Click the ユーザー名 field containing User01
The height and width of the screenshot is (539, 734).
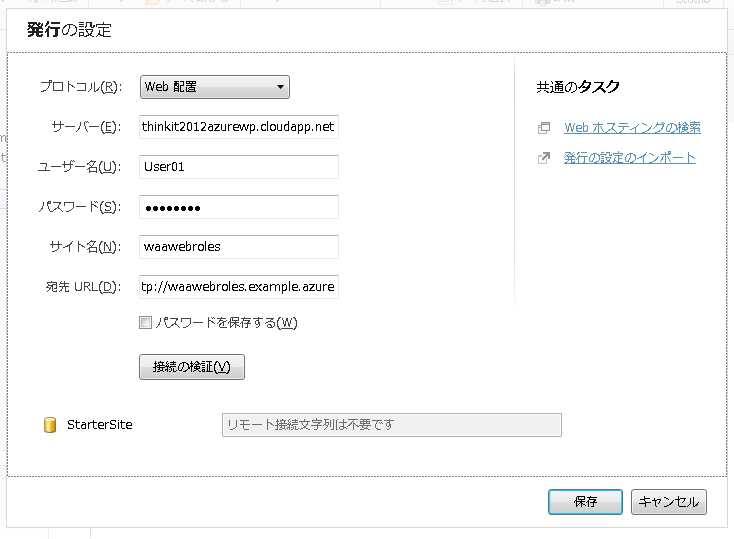click(239, 167)
